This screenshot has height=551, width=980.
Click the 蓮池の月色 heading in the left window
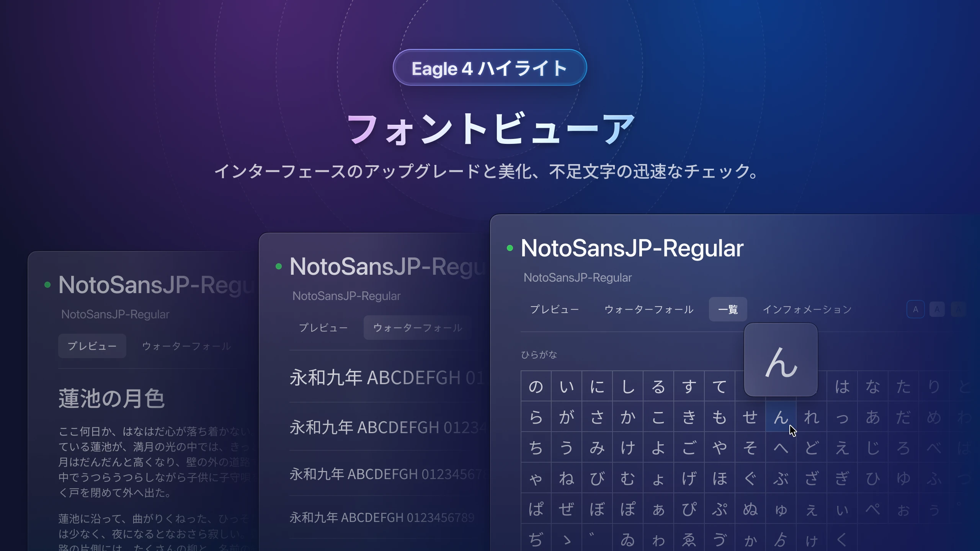click(112, 398)
